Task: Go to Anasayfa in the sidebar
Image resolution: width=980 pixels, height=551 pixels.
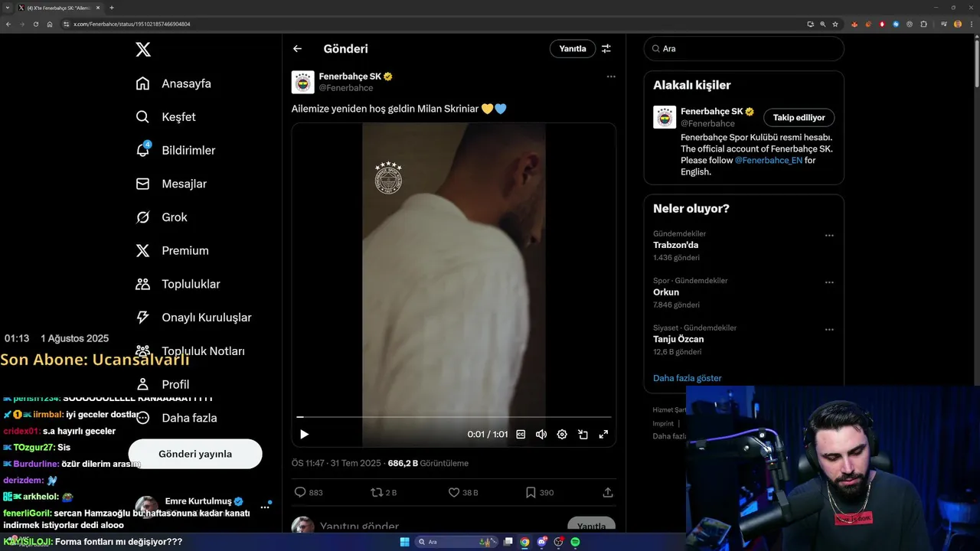Action: click(173, 83)
